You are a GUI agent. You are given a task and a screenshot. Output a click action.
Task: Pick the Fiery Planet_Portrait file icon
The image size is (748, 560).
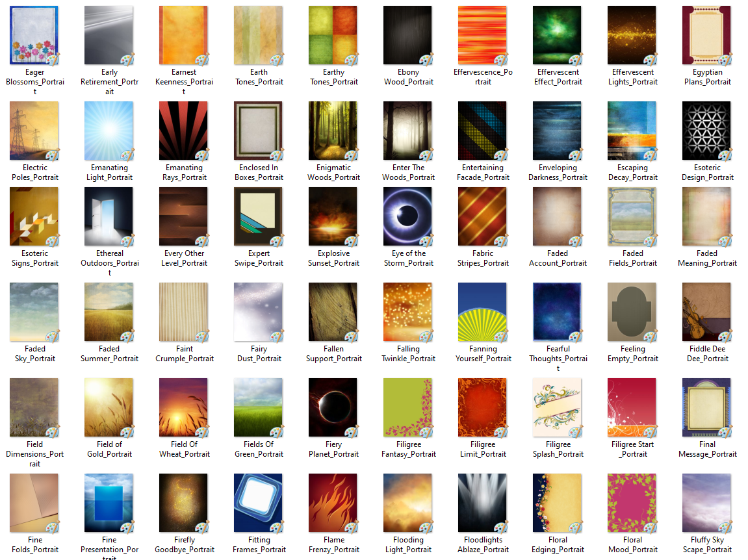(333, 407)
